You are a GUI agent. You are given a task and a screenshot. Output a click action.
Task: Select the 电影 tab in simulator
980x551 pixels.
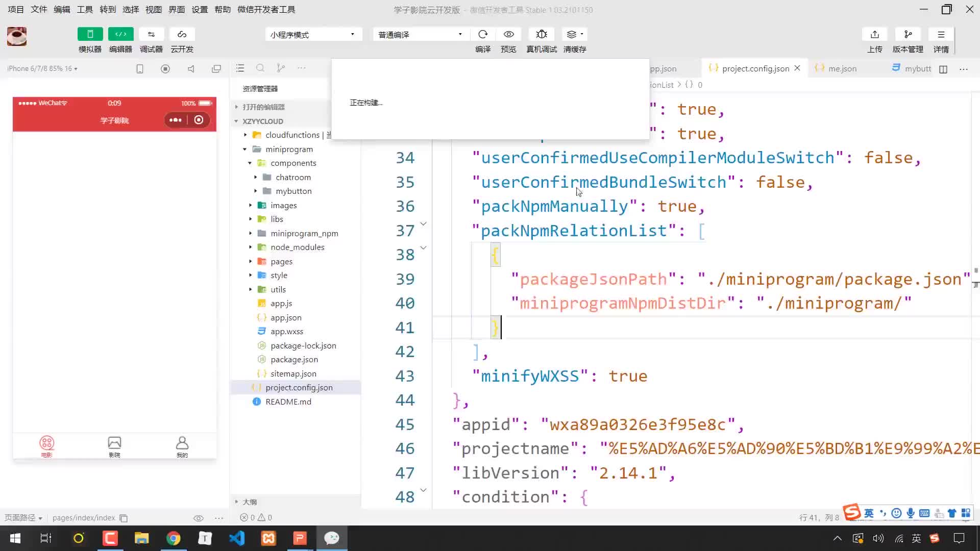coord(46,446)
